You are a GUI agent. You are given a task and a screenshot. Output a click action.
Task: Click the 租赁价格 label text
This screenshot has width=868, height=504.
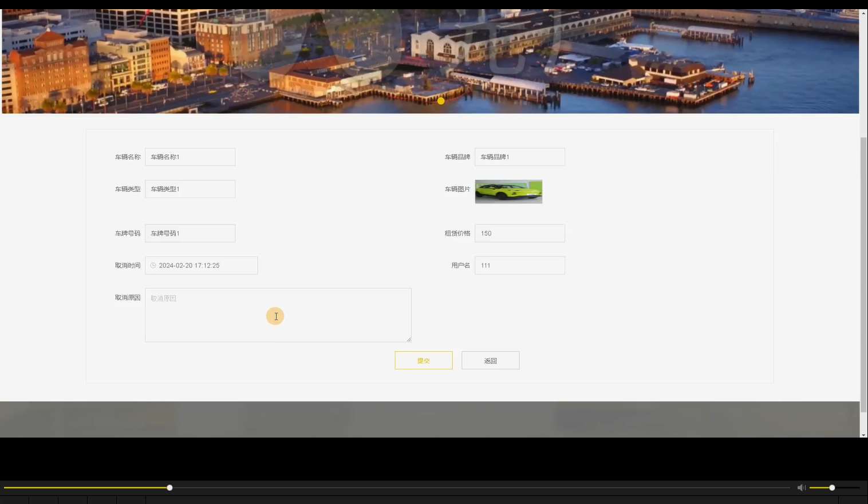point(457,234)
